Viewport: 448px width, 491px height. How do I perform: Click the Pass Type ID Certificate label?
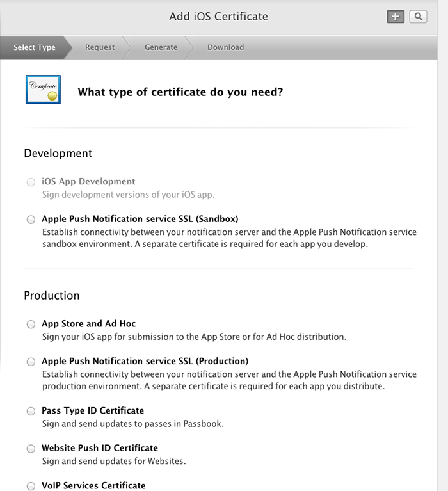(93, 410)
